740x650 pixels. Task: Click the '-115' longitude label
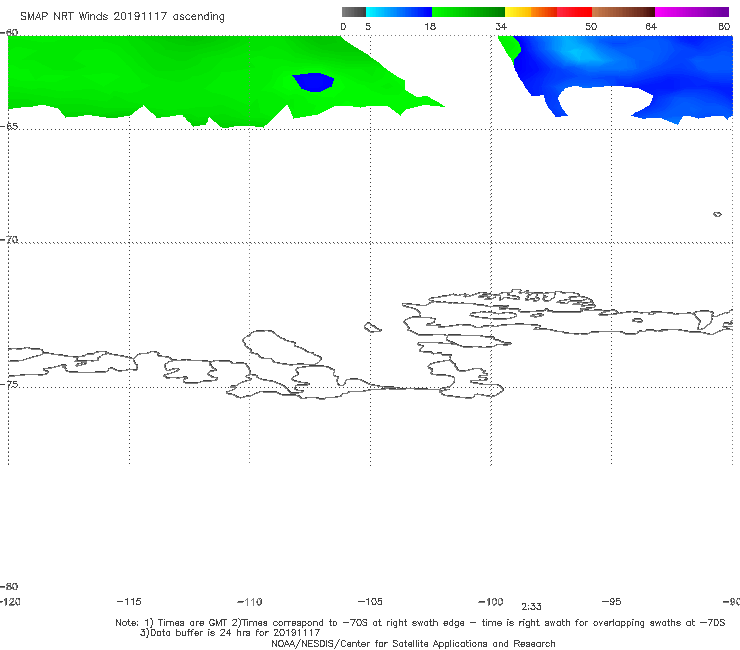pos(129,601)
